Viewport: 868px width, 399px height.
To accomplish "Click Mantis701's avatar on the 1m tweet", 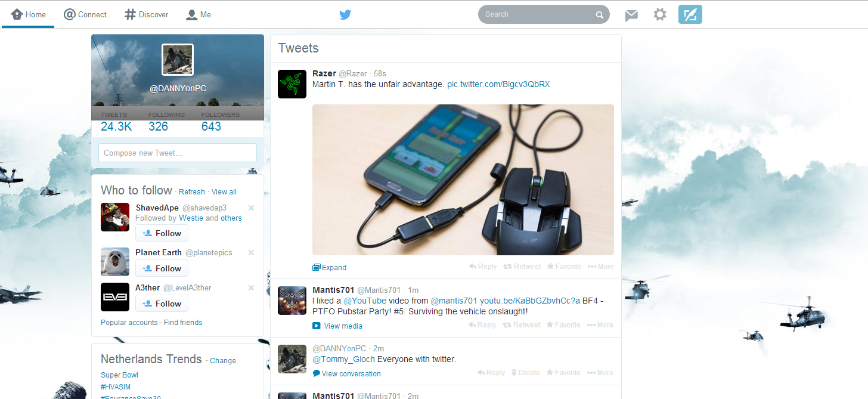I will click(x=292, y=301).
